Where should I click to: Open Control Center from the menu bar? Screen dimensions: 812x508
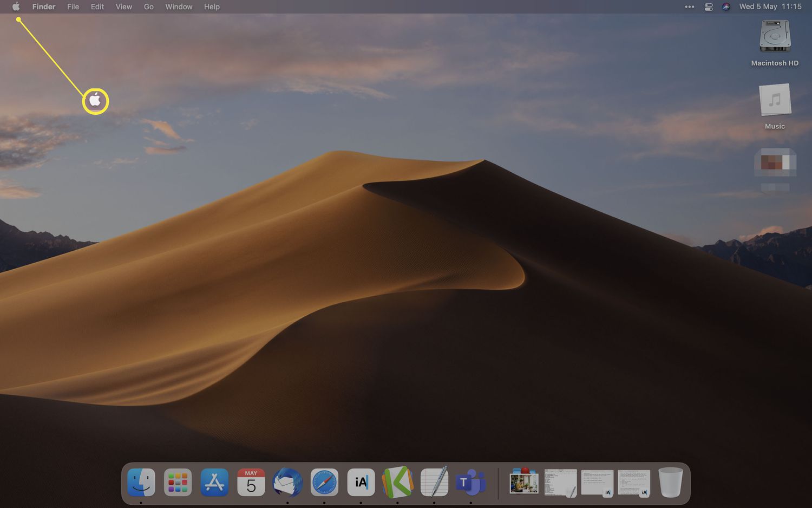[x=709, y=6]
